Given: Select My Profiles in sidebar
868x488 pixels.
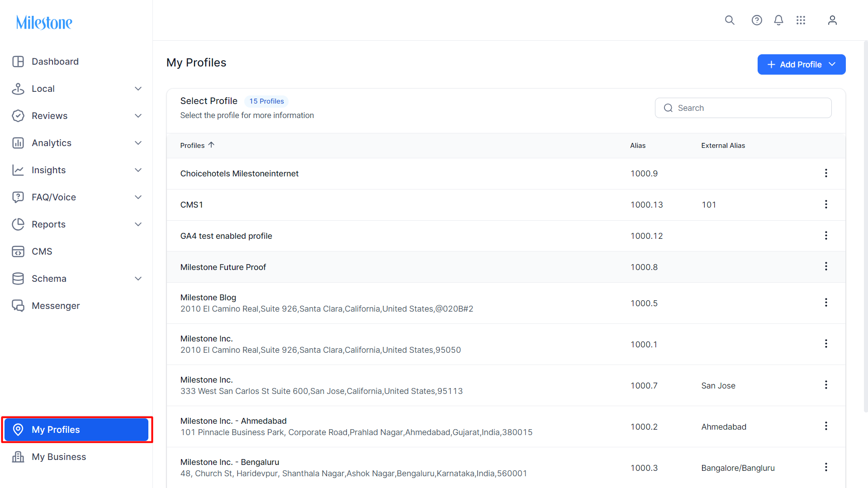Looking at the screenshot, I should (x=76, y=430).
